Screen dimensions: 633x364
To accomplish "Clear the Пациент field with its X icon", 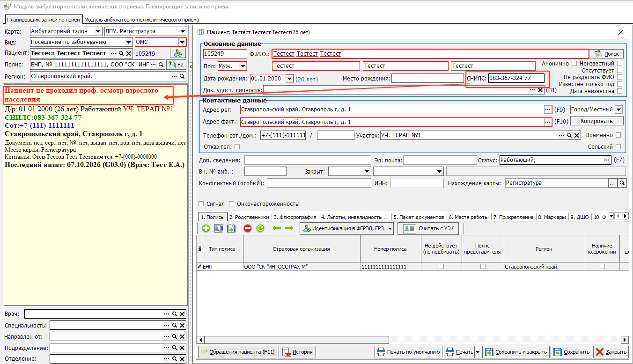I will [x=129, y=53].
